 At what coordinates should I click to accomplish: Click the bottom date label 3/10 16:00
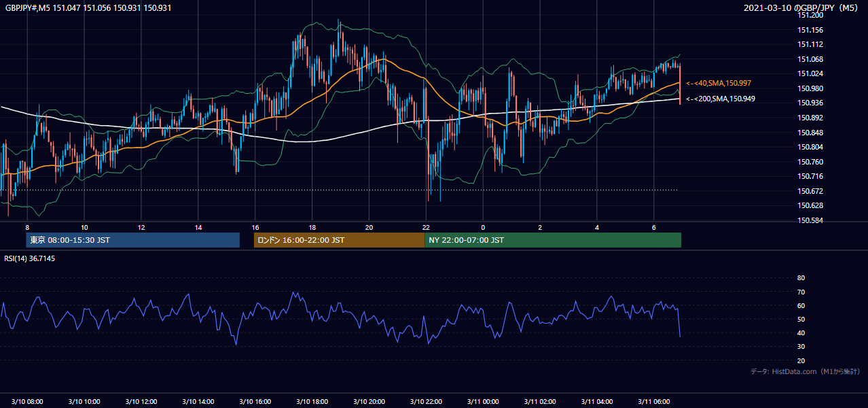pos(255,401)
